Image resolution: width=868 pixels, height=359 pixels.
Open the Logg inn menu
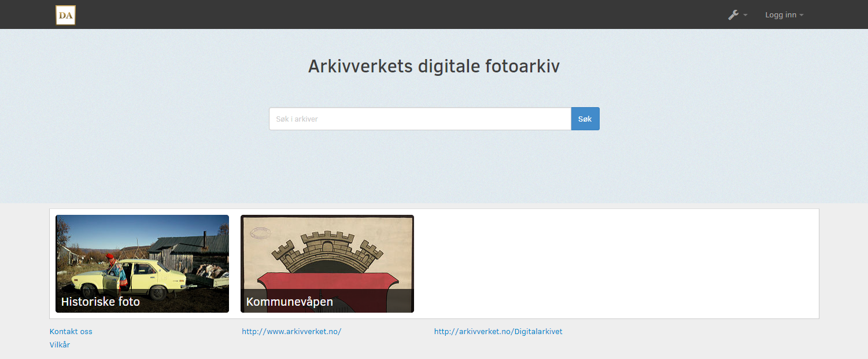[780, 15]
